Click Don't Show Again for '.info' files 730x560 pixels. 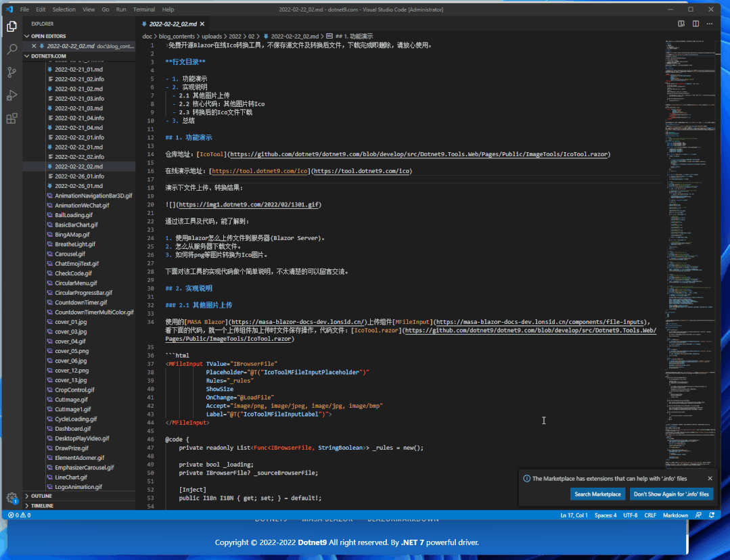671,494
